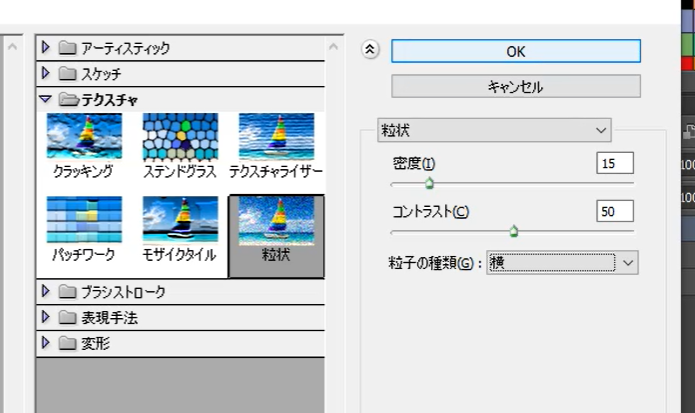Image resolution: width=695 pixels, height=413 pixels.
Task: Click the キャンセル button
Action: 515,87
